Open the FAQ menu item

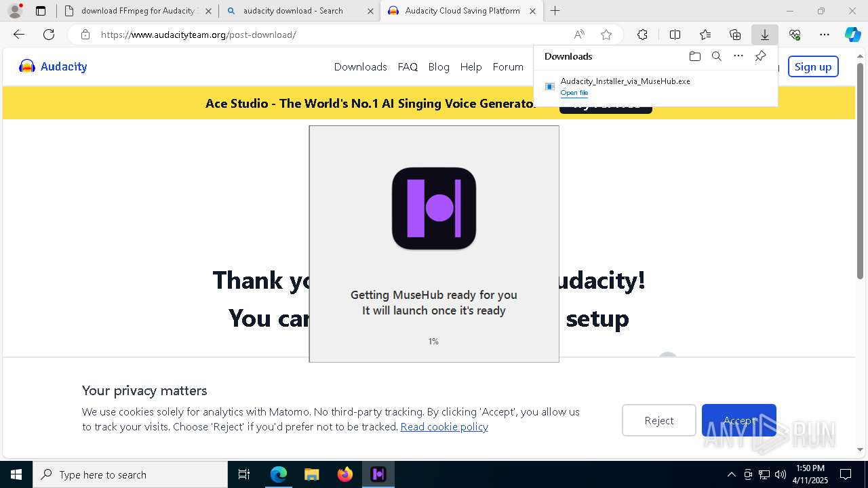click(x=408, y=66)
